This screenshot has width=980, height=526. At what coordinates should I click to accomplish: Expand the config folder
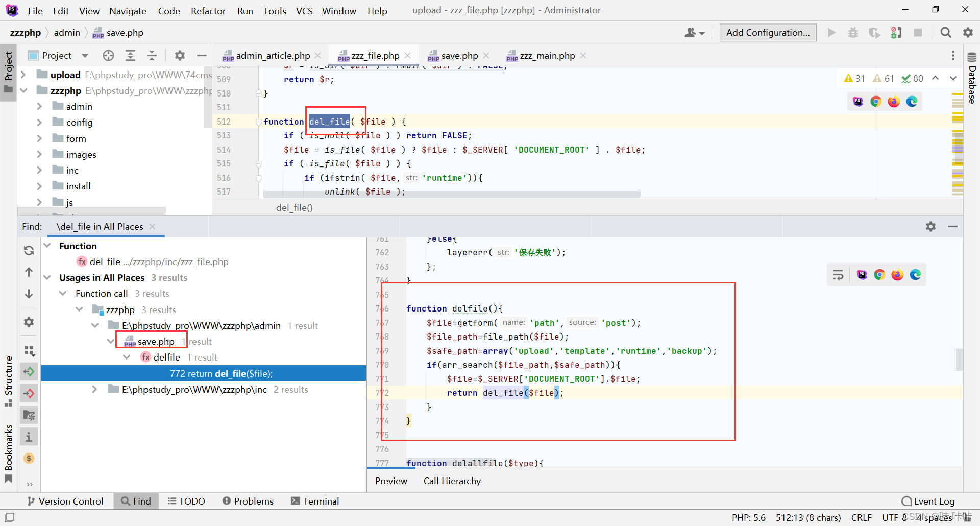[39, 123]
